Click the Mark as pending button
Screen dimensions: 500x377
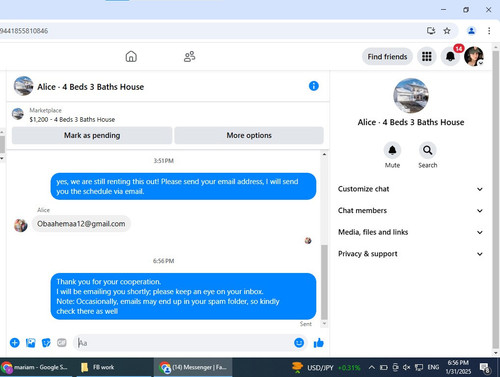tap(92, 135)
